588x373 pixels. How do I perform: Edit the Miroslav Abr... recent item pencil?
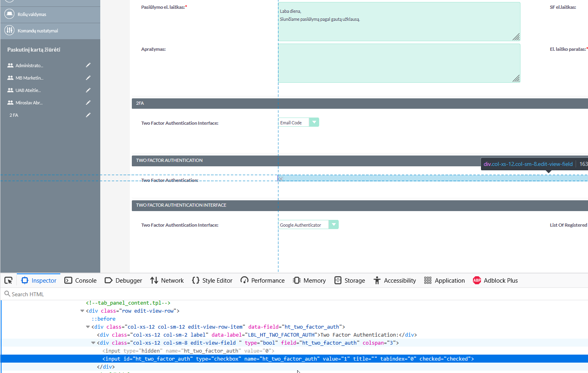click(88, 102)
